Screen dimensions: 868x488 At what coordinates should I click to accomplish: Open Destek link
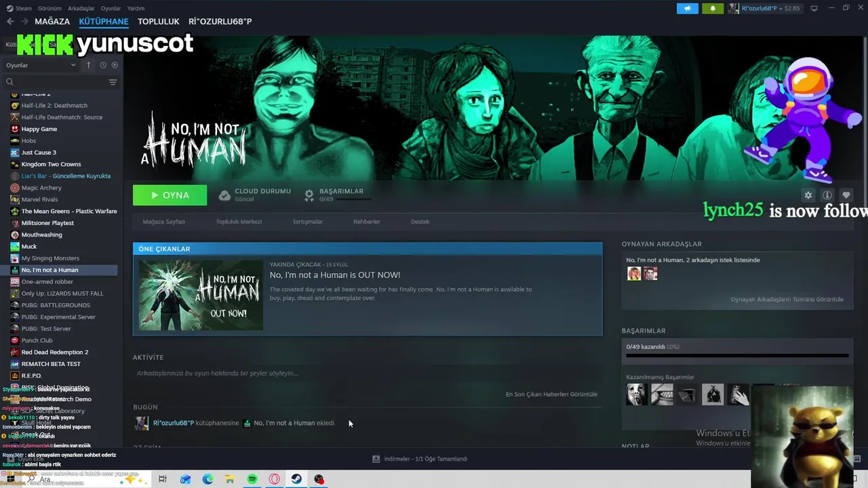click(420, 222)
